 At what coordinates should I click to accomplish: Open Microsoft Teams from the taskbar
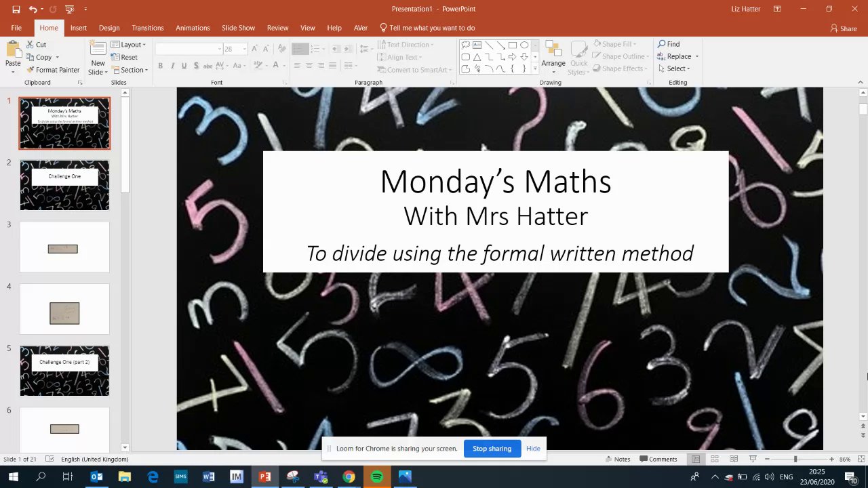(321, 476)
